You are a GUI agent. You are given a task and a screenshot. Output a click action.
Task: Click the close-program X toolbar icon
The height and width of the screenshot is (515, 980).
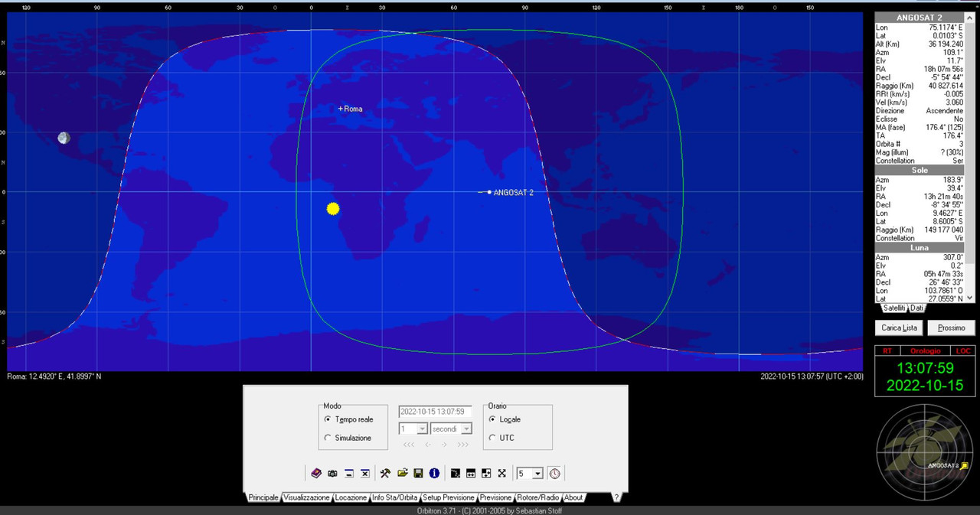coord(364,473)
